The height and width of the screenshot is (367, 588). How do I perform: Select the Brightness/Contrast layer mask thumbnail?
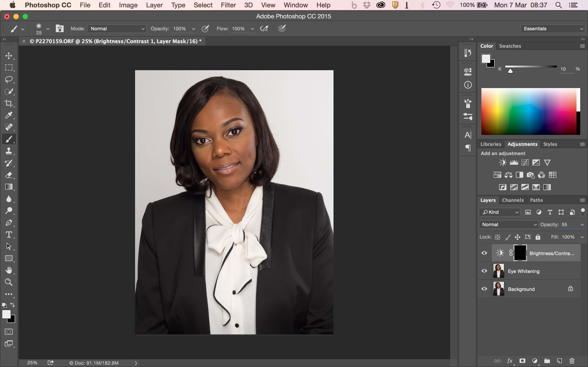(520, 253)
